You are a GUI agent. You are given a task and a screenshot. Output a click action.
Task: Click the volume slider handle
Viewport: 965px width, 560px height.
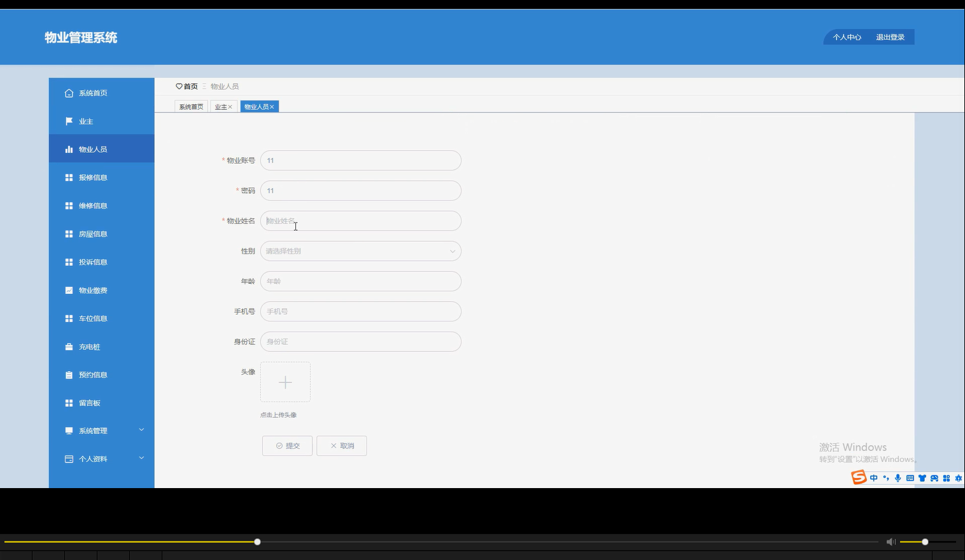tap(925, 542)
